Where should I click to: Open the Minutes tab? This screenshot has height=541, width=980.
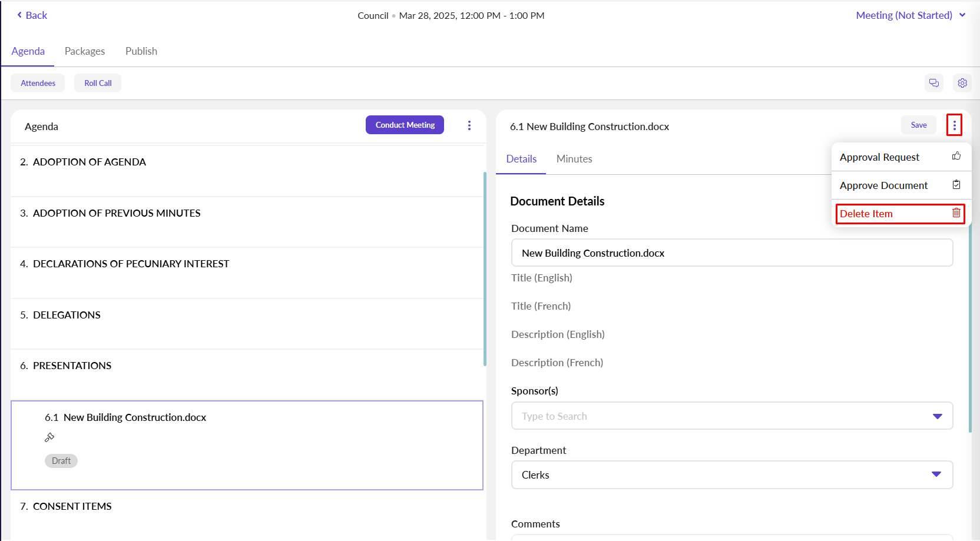coord(574,159)
